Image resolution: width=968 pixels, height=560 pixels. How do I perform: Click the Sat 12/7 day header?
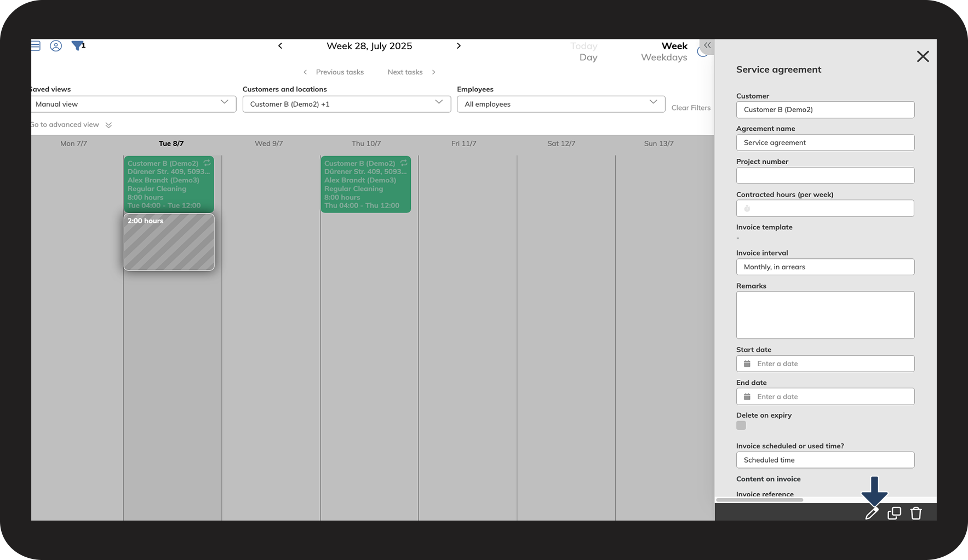561,143
